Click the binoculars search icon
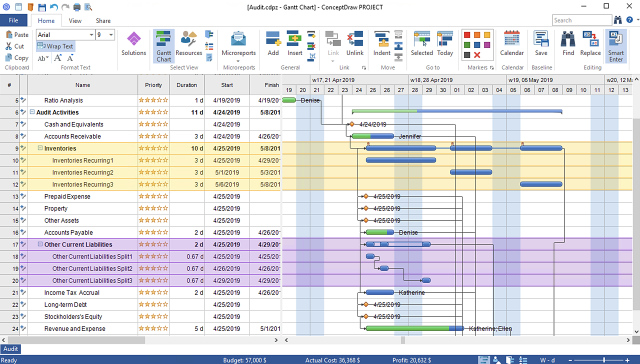The width and height of the screenshot is (640, 364). click(618, 20)
